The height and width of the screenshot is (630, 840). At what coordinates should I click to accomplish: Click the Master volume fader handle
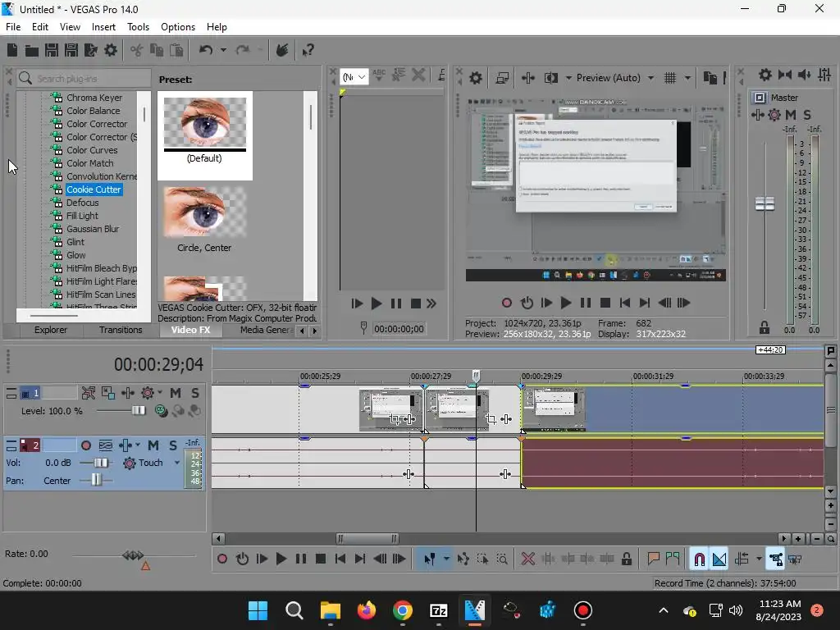pos(765,203)
